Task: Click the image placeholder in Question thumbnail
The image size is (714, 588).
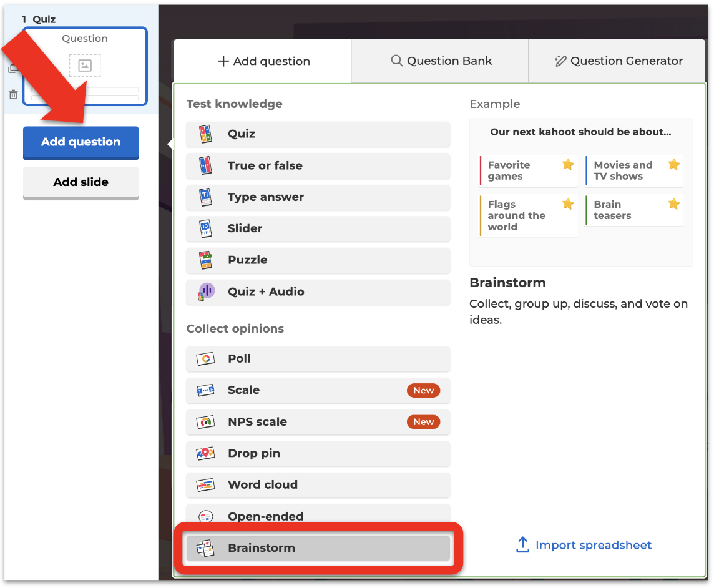Action: tap(85, 65)
